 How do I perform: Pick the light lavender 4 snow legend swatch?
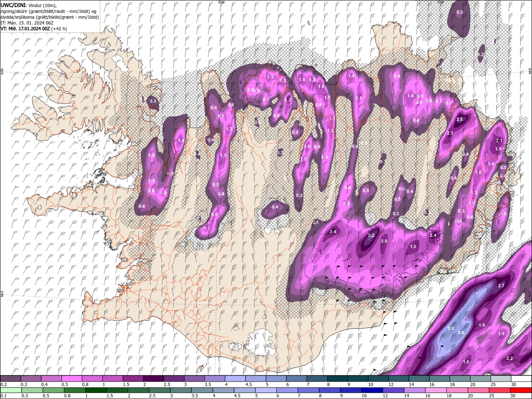(x=235, y=379)
